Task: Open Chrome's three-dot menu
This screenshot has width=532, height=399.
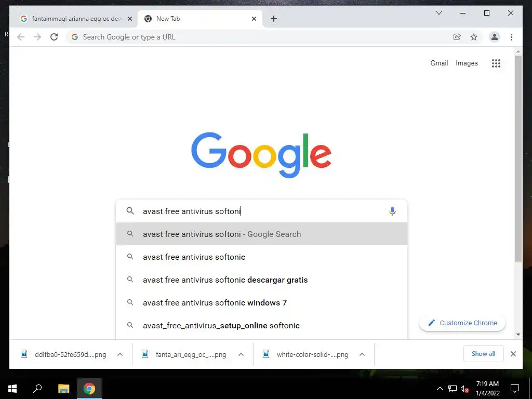Action: [511, 37]
